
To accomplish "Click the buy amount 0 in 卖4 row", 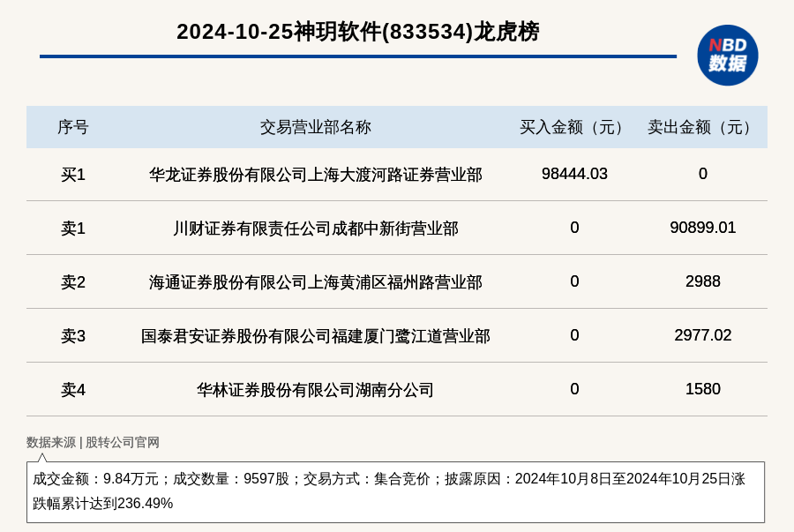I will [x=574, y=388].
